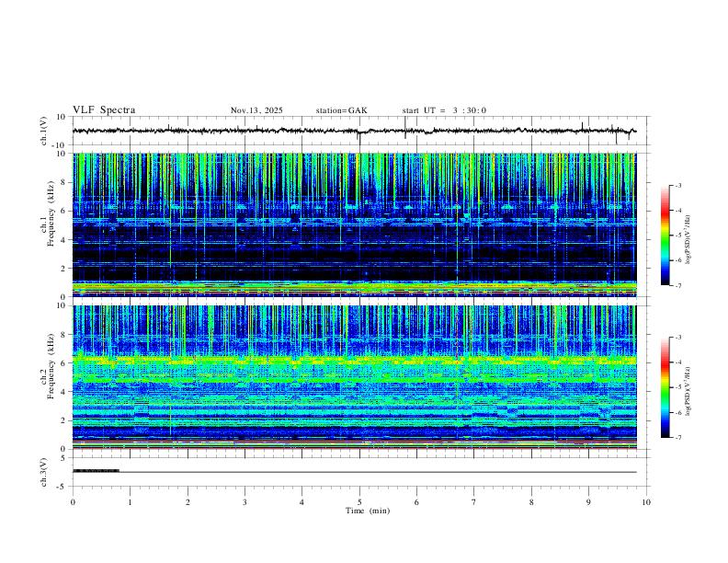The height and width of the screenshot is (563, 728).
Task: Click the time-axis tick label "3"
Action: 245,502
